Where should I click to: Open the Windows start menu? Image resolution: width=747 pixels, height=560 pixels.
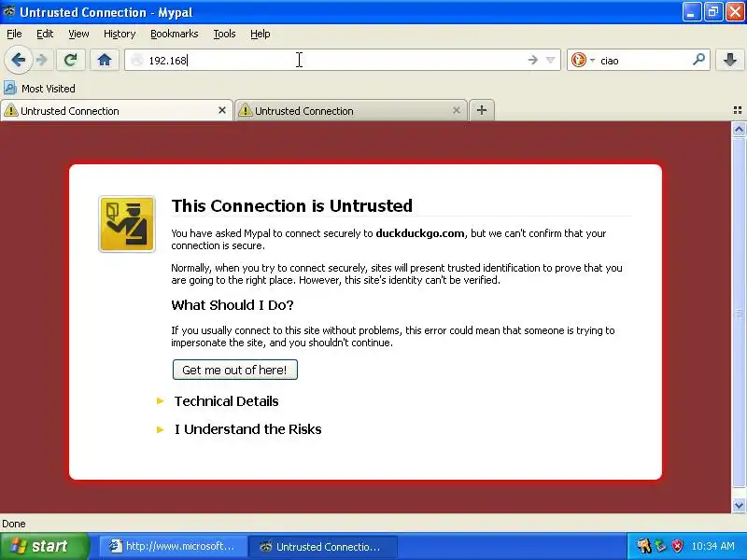(44, 546)
